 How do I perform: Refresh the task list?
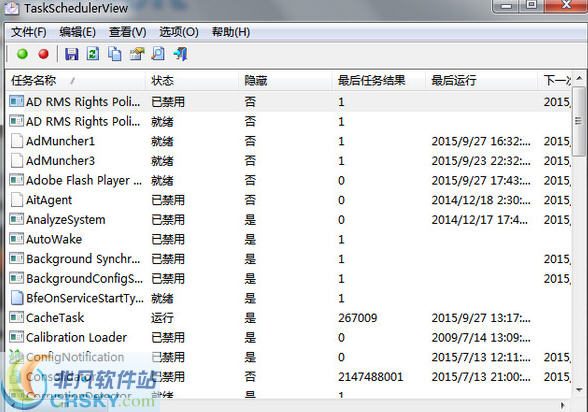tap(93, 54)
